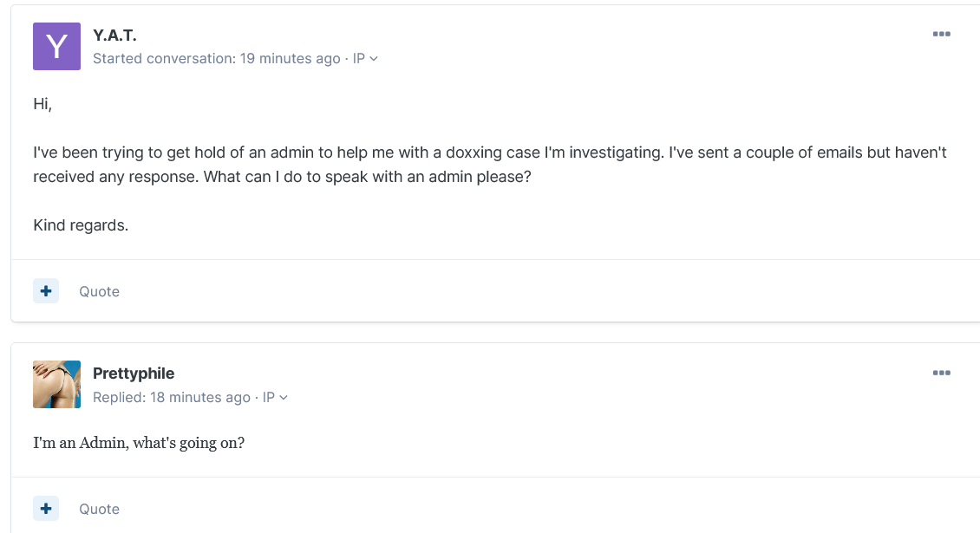
Task: Toggle multi-quote plus on Prettyphile's reply
Action: click(x=46, y=509)
